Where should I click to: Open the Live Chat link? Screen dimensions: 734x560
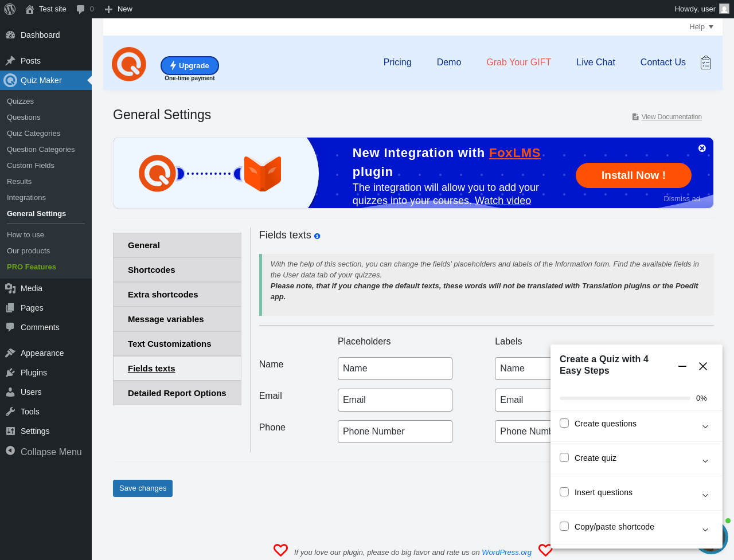[x=596, y=62]
